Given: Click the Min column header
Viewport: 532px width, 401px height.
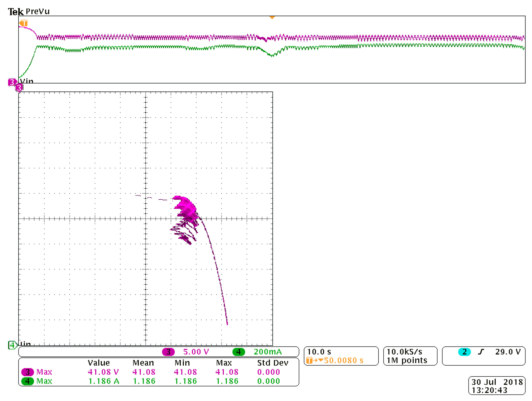Looking at the screenshot, I should 182,363.
